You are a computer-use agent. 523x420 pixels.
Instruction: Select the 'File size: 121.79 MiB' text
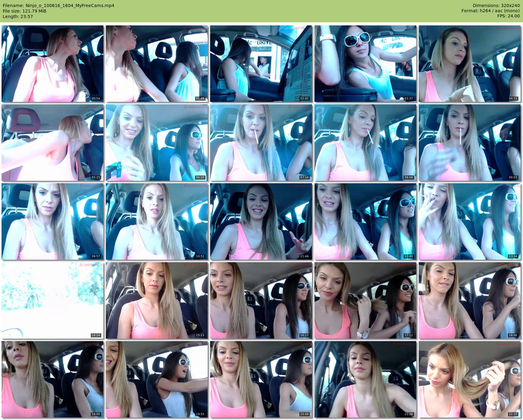point(24,11)
